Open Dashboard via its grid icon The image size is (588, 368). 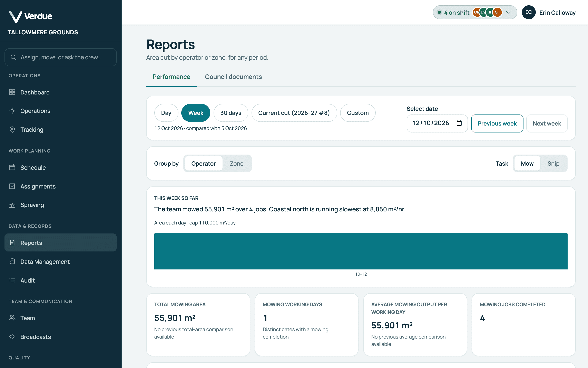tap(12, 92)
